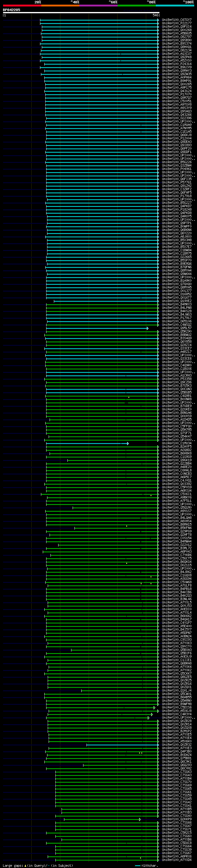Screen dimensions: 197x868
Task: Select the UniRef100_B5G226 label
Action: click(177, 162)
